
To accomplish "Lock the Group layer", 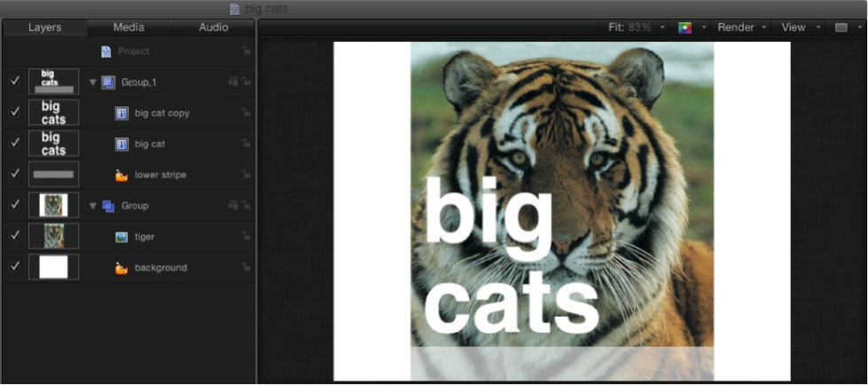I will [x=246, y=206].
